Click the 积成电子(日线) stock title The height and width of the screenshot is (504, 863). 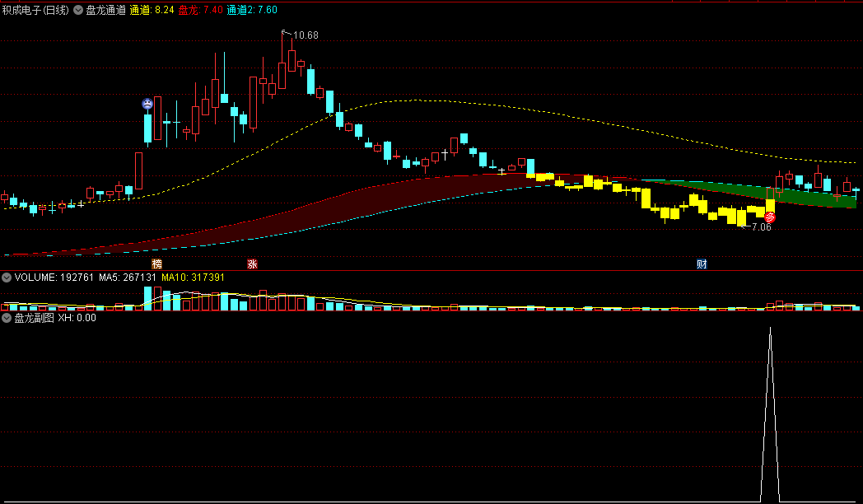click(35, 10)
